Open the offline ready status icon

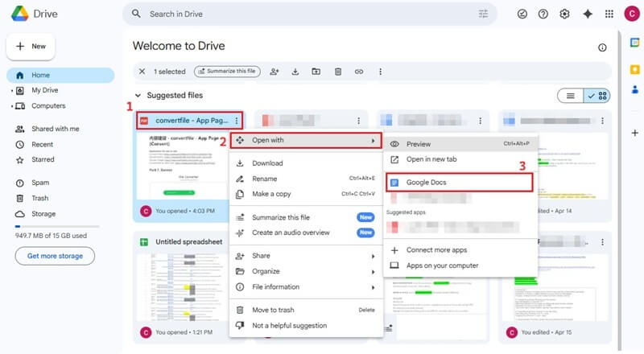tap(522, 14)
